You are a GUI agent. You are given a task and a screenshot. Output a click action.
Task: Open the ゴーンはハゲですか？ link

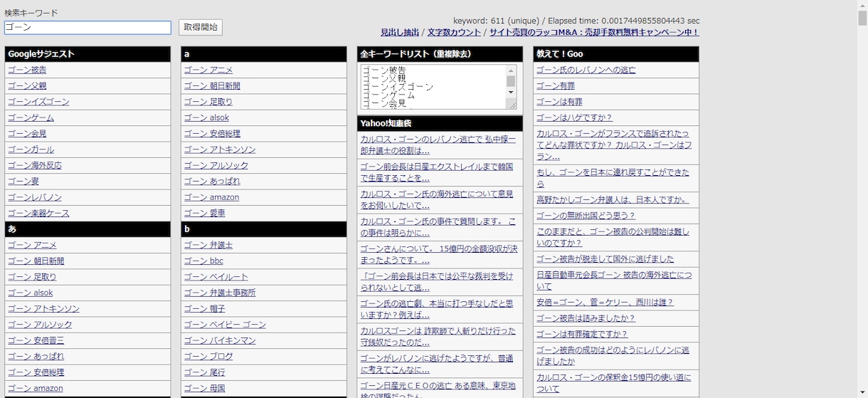pyautogui.click(x=575, y=117)
